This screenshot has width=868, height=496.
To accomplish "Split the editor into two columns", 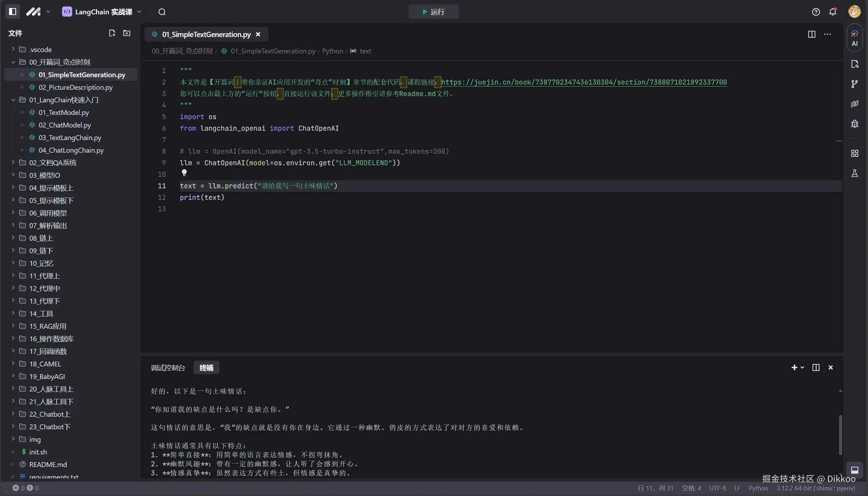I will tap(811, 34).
